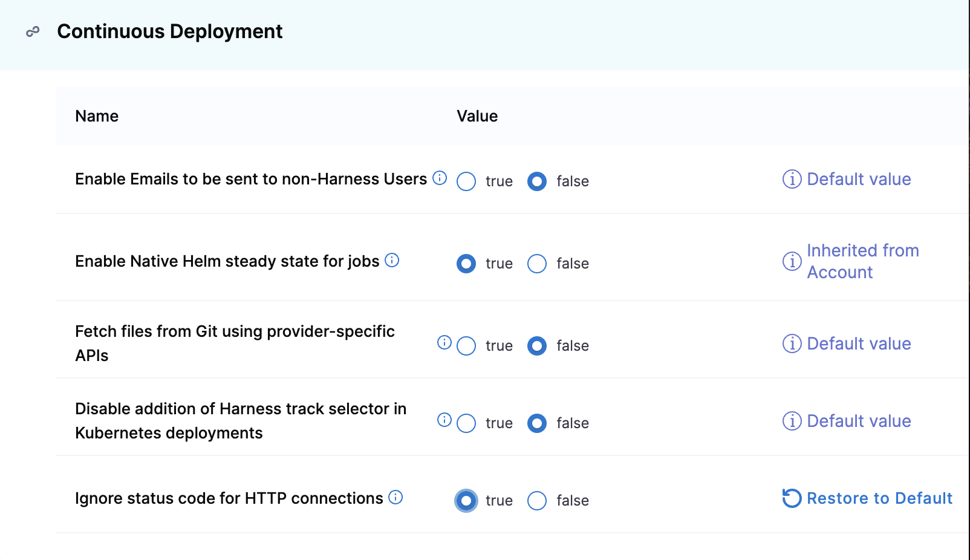Click the info icon for Fetch files from Git
The width and height of the screenshot is (970, 560).
(444, 342)
